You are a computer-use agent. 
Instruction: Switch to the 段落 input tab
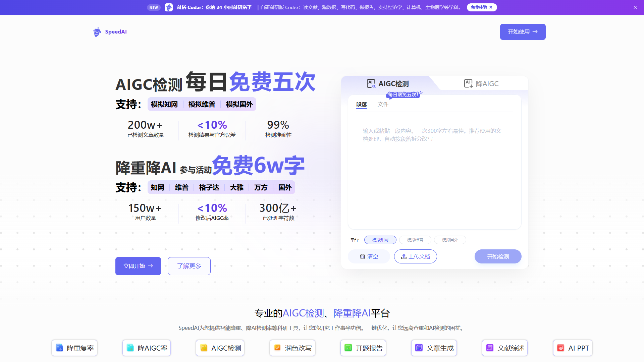tap(362, 105)
